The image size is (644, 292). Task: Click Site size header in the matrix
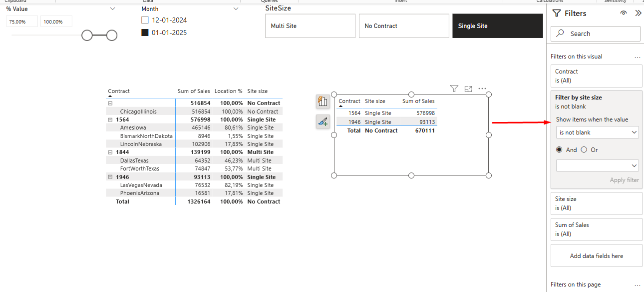coord(258,91)
